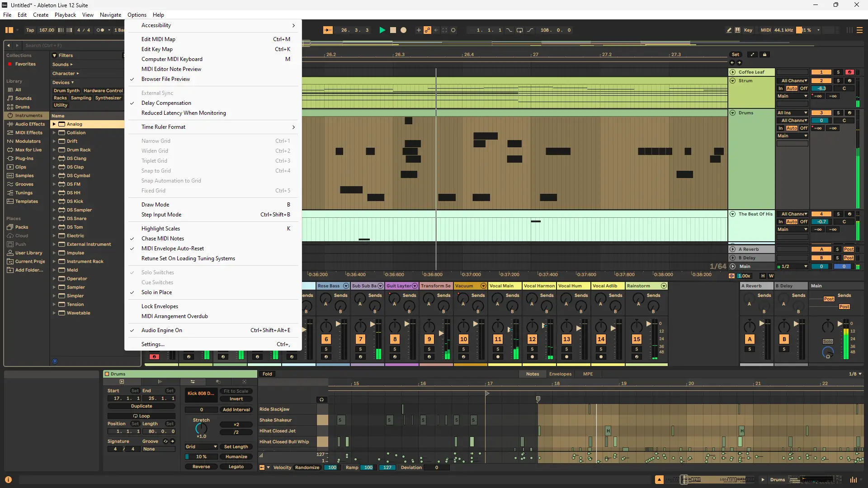
Task: Click the Humanize button
Action: click(x=236, y=457)
